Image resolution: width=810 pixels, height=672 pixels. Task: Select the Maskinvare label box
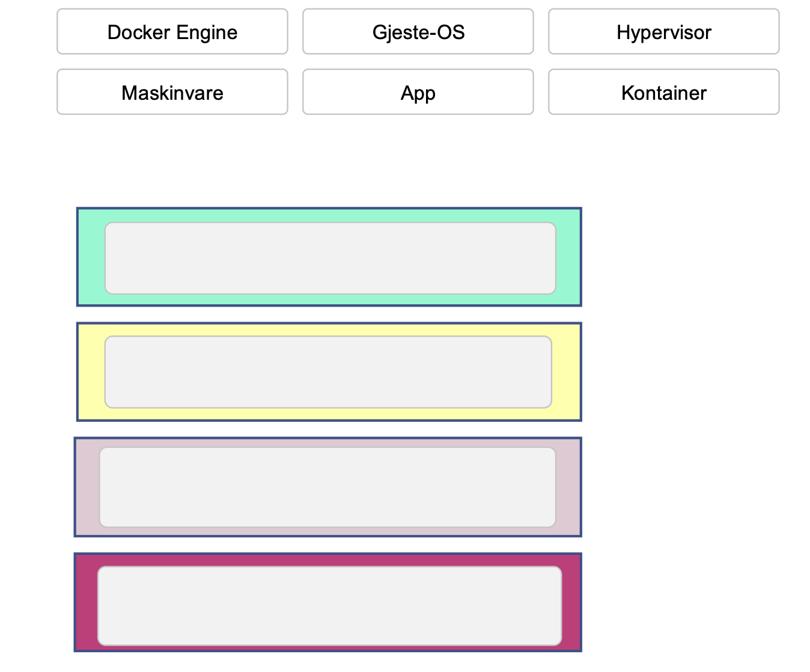pyautogui.click(x=172, y=93)
